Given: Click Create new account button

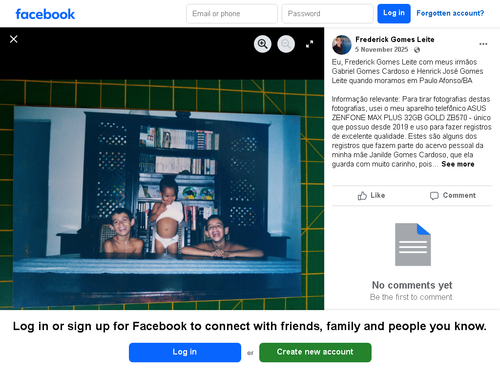Looking at the screenshot, I should pos(315,352).
